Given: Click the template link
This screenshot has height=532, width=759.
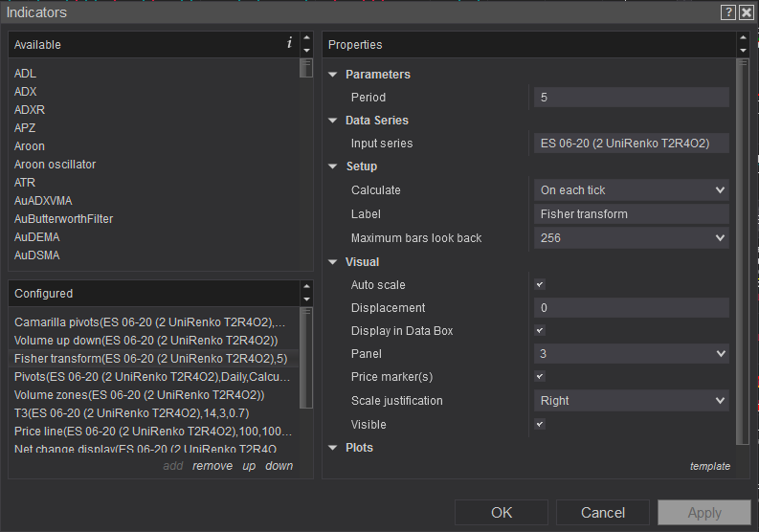Looking at the screenshot, I should pyautogui.click(x=709, y=467).
